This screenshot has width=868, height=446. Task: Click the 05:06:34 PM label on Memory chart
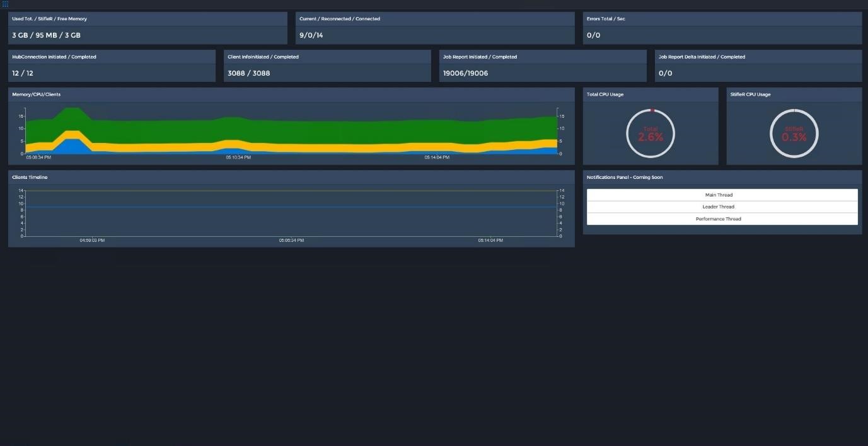[x=38, y=157]
